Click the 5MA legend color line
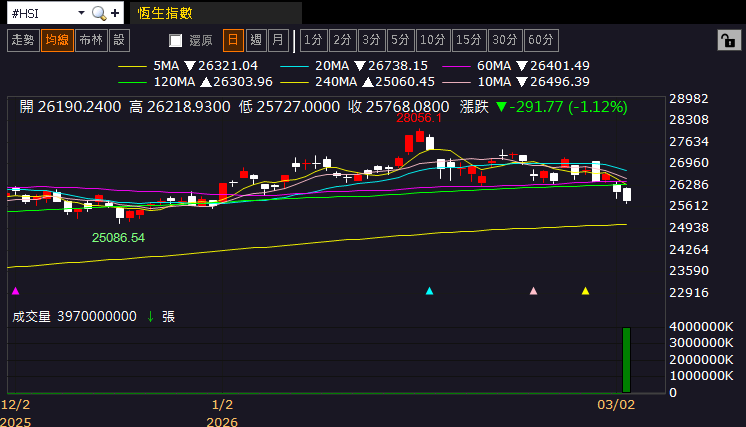This screenshot has height=427, width=746. (x=132, y=67)
